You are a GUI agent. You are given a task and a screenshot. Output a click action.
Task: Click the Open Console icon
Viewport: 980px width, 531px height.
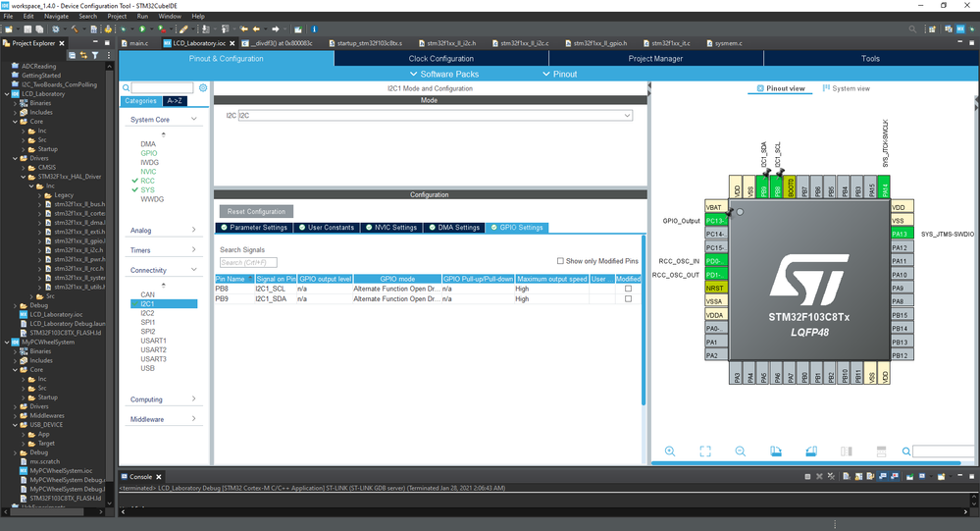tap(941, 477)
